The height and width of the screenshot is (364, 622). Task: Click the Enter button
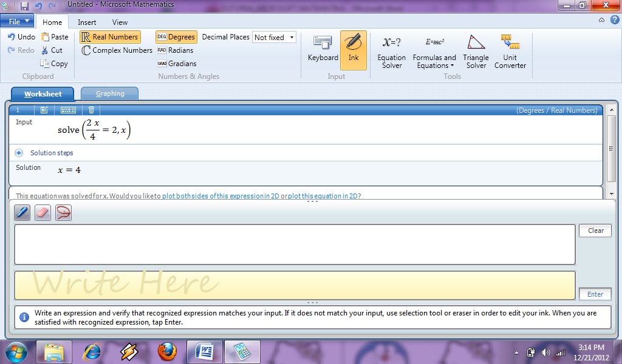pos(595,294)
